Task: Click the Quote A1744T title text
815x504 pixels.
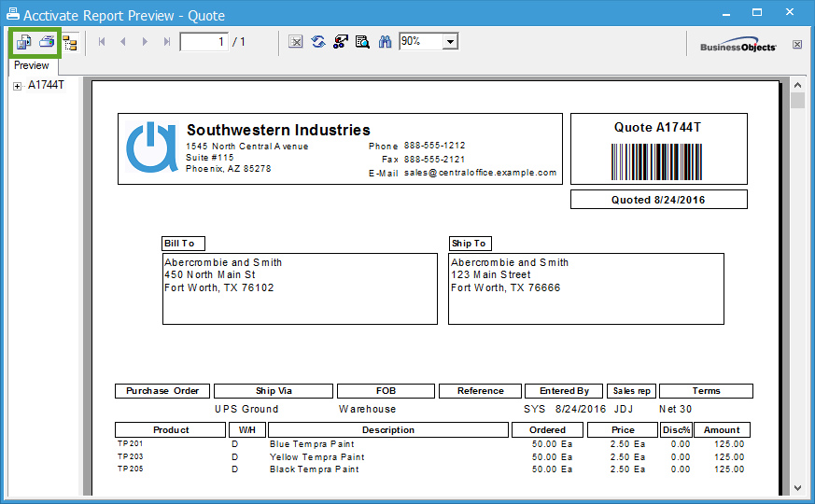Action: point(657,127)
